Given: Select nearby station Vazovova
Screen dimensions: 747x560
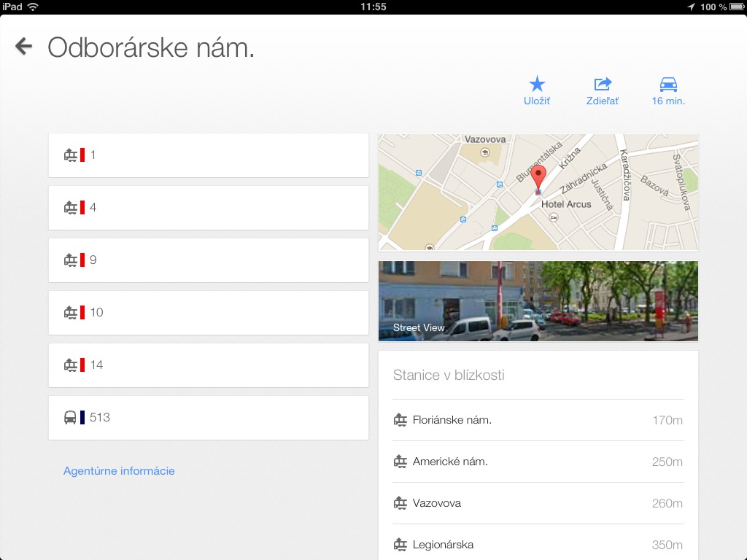Looking at the screenshot, I should click(x=538, y=503).
